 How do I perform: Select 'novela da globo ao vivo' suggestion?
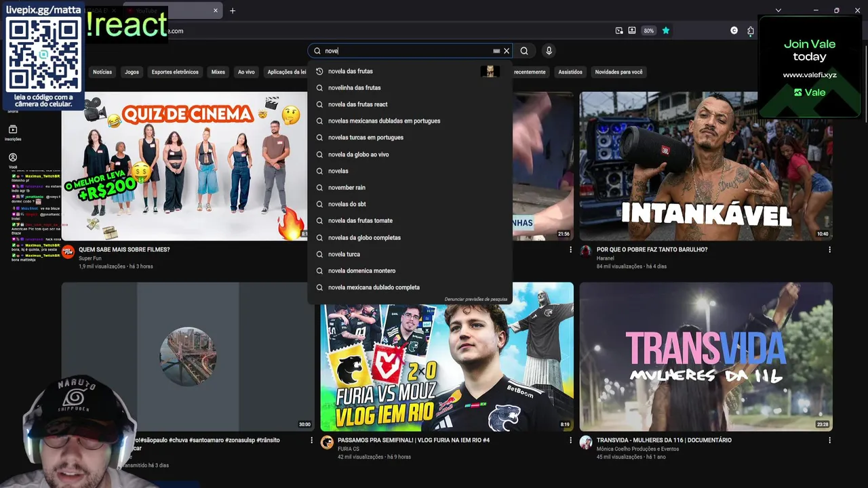coord(410,155)
